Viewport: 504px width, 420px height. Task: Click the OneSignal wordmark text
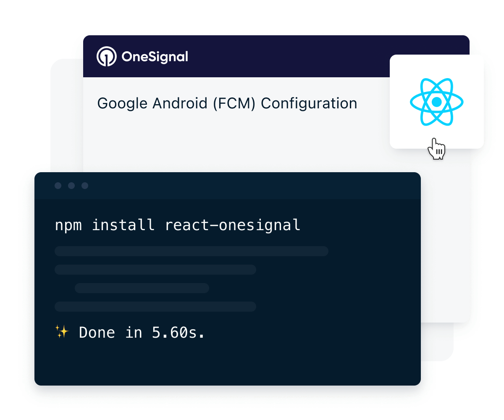155,56
